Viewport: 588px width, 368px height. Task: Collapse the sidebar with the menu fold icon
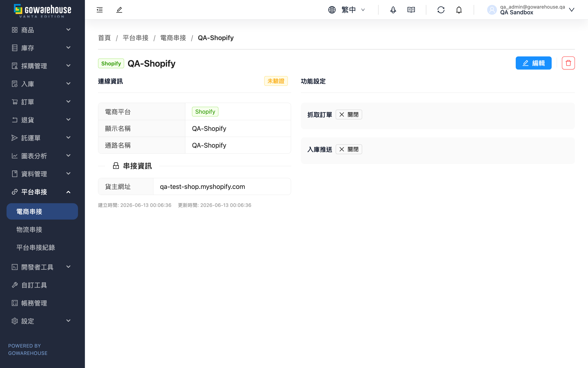pos(100,10)
